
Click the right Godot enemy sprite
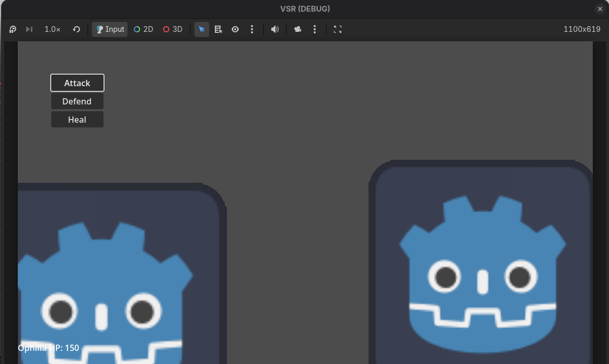tap(481, 262)
